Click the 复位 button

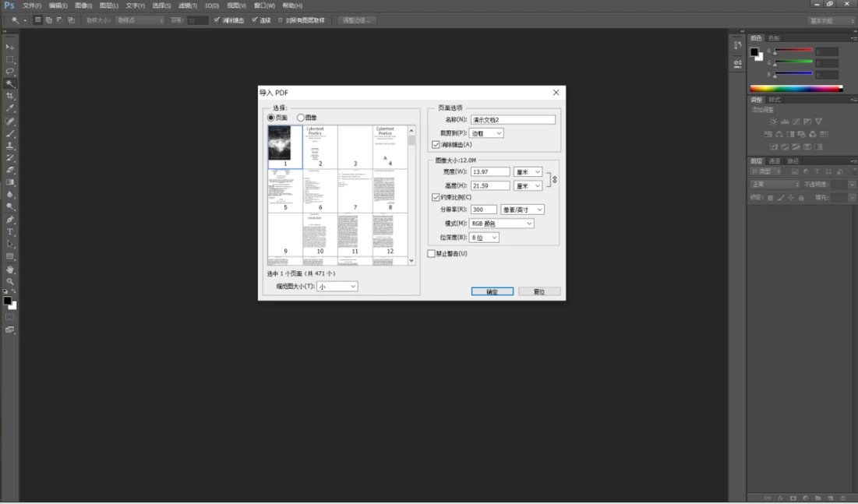point(539,291)
